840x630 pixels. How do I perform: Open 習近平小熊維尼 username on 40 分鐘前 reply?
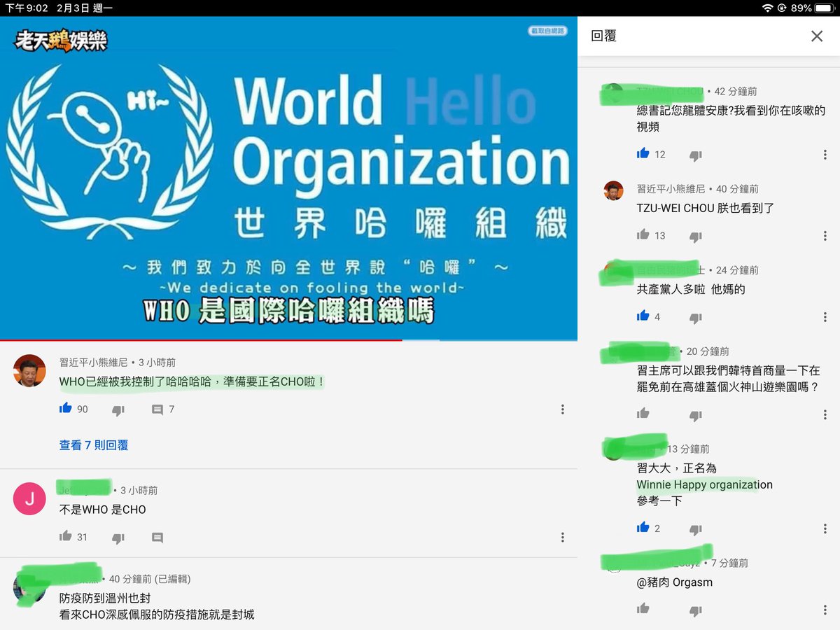coord(671,189)
